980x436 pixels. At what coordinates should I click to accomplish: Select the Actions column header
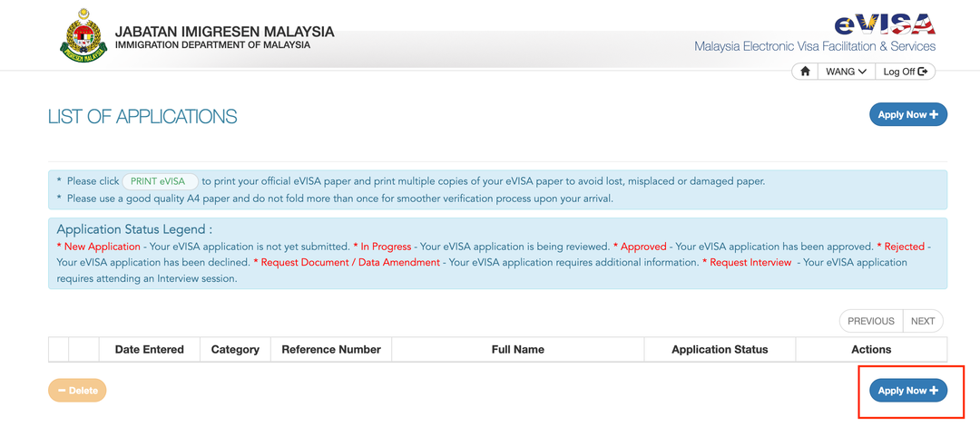click(x=871, y=349)
